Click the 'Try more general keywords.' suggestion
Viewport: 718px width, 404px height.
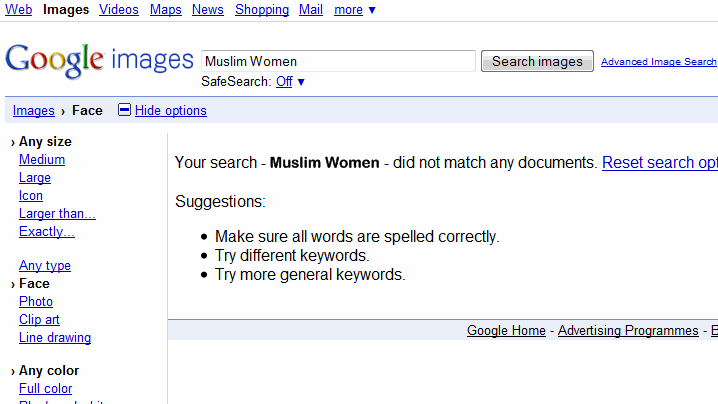pos(310,274)
